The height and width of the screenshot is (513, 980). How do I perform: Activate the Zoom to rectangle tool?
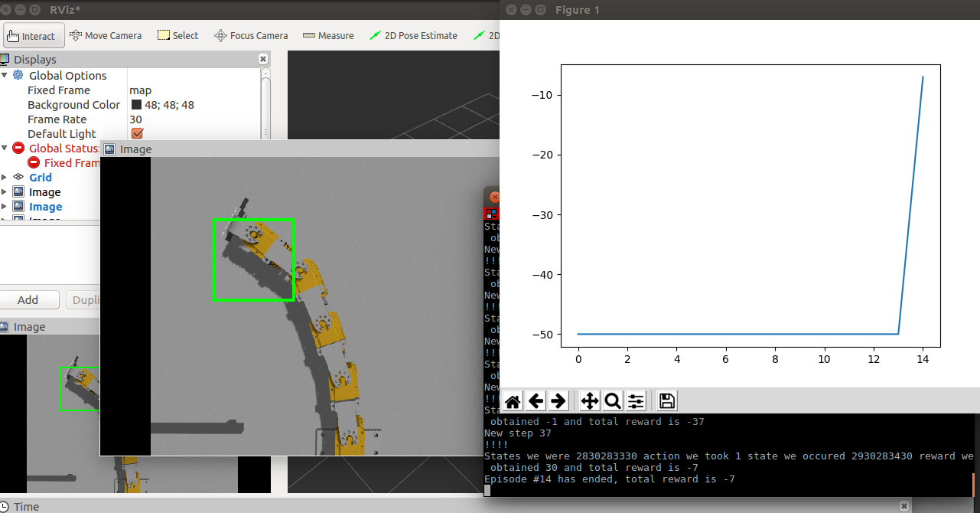click(x=613, y=400)
